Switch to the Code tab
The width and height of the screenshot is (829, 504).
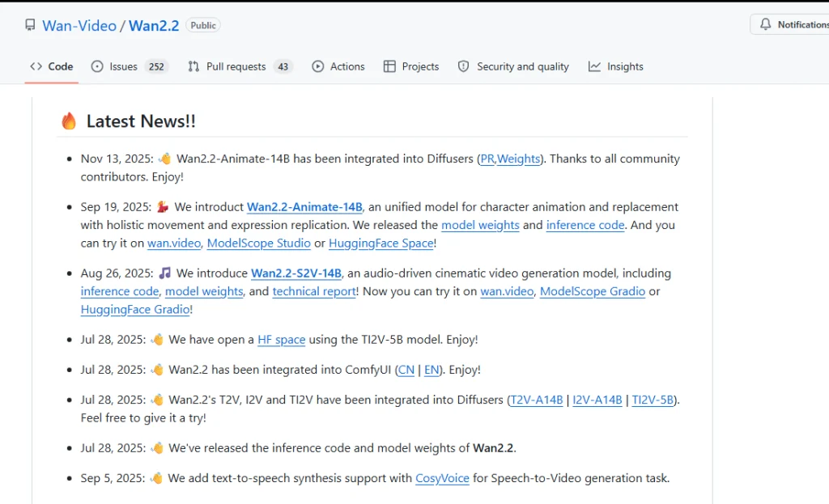tap(51, 66)
